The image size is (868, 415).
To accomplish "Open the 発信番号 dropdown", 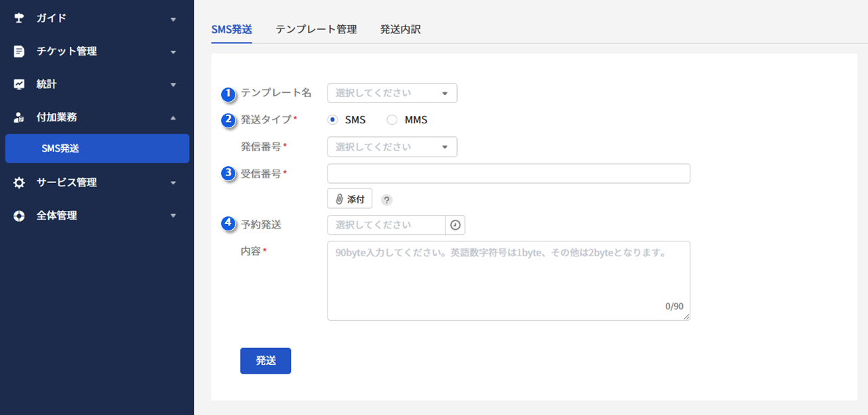I will (392, 147).
